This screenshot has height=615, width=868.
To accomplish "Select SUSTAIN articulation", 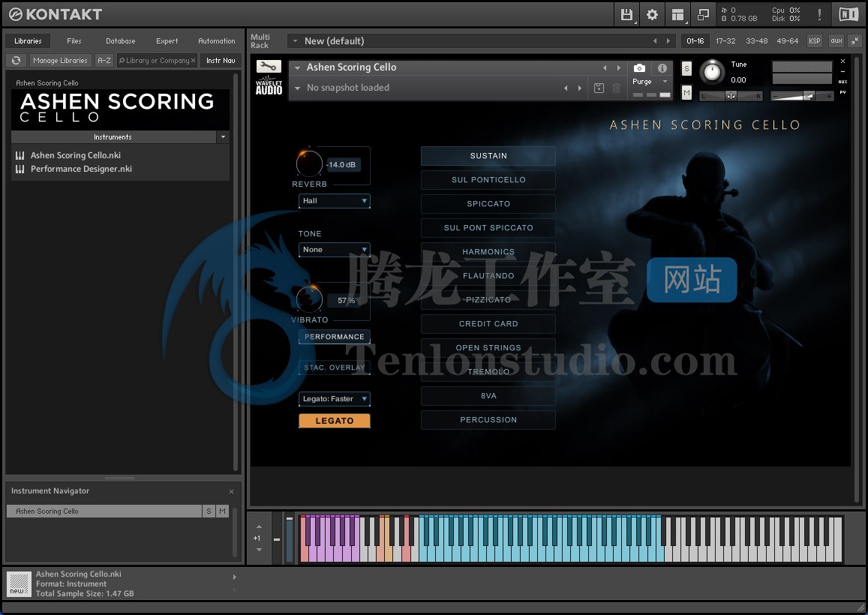I will (488, 156).
